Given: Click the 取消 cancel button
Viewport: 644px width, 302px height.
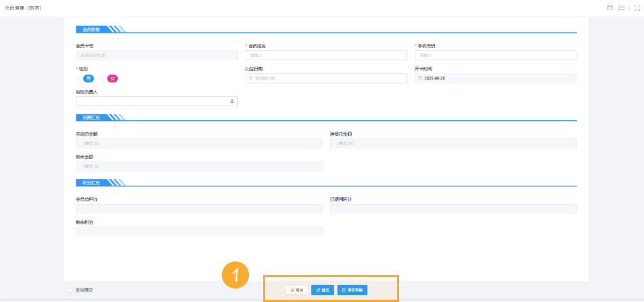Looking at the screenshot, I should [x=296, y=290].
